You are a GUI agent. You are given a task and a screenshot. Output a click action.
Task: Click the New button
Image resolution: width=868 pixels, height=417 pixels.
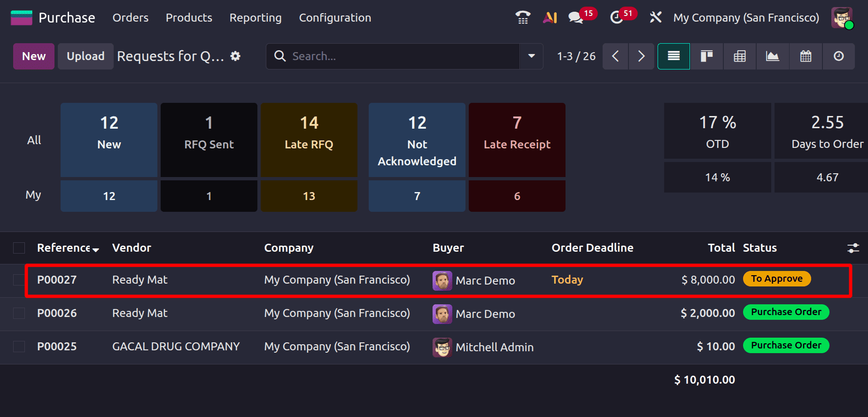point(34,56)
